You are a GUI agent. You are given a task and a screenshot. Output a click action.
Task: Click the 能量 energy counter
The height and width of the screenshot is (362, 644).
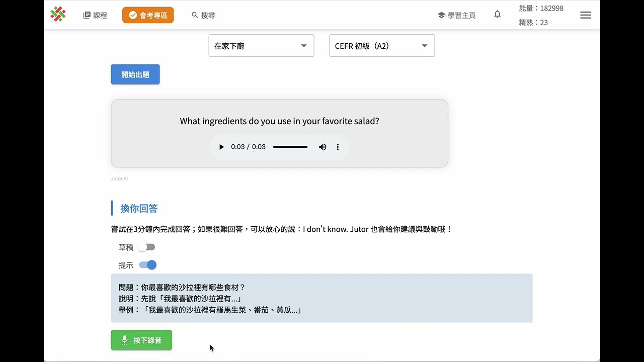tap(541, 8)
